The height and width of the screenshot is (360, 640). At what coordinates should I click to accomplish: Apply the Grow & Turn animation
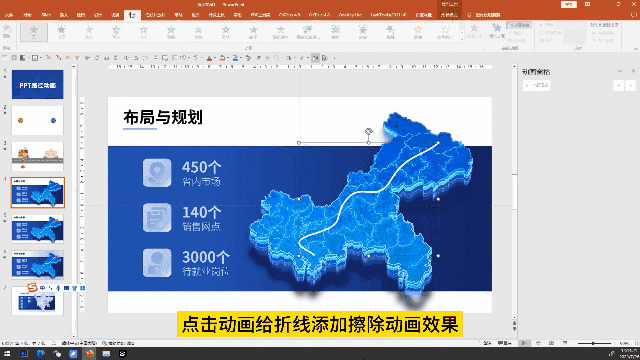[308, 32]
